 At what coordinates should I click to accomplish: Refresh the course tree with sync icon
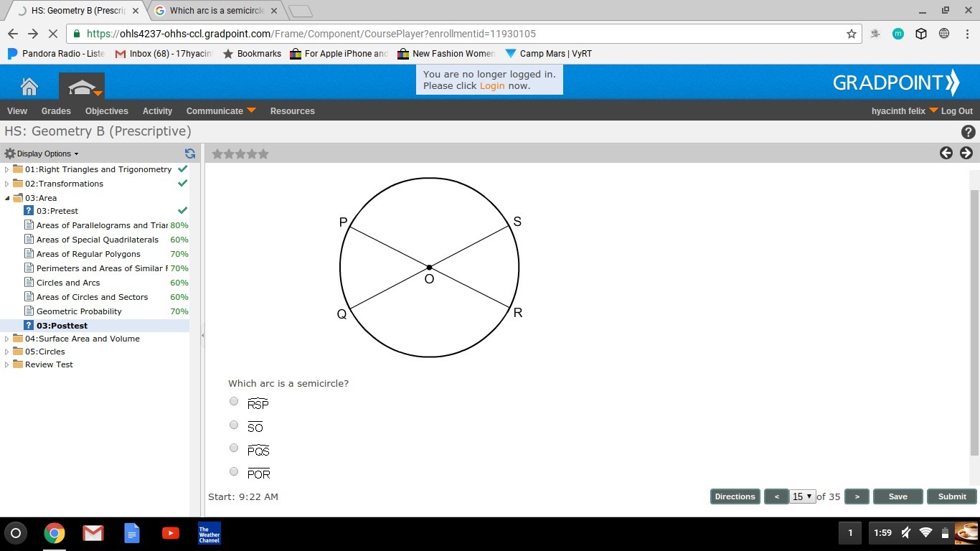[x=189, y=154]
